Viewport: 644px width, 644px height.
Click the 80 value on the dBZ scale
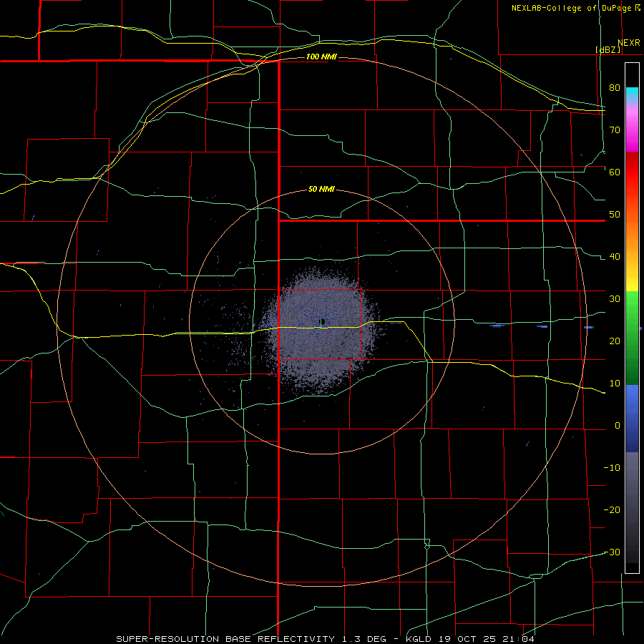pyautogui.click(x=615, y=87)
